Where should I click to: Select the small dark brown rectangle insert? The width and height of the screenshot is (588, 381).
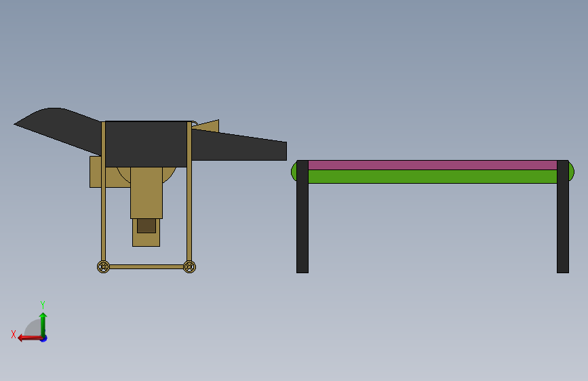[146, 226]
